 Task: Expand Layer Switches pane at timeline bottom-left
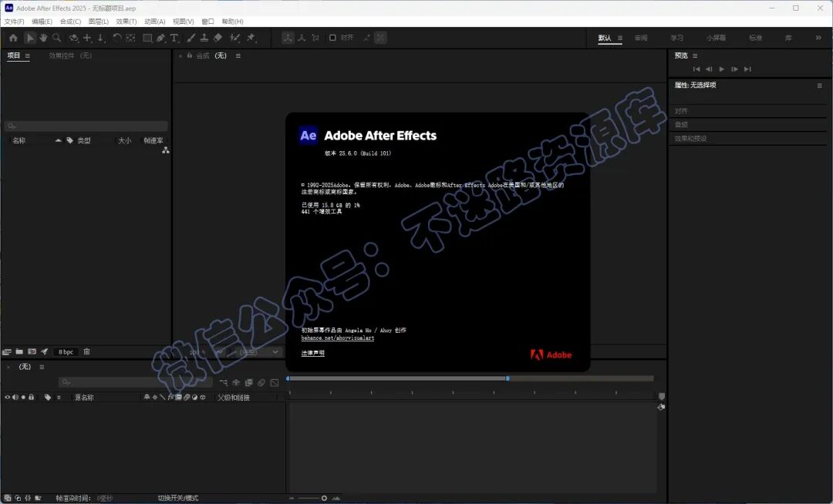click(8, 498)
